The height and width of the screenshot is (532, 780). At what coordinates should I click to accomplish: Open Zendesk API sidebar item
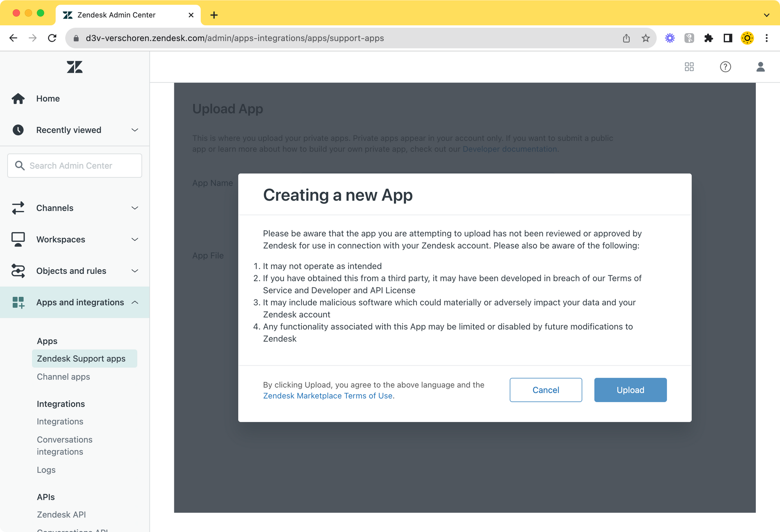pyautogui.click(x=61, y=514)
